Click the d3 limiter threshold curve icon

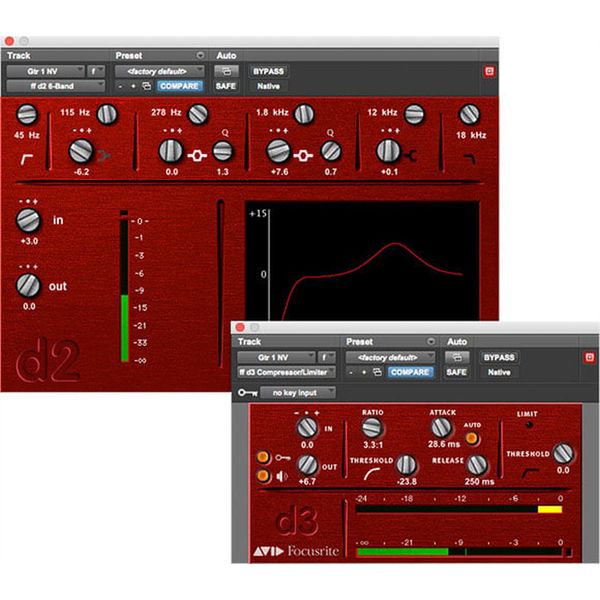530,473
